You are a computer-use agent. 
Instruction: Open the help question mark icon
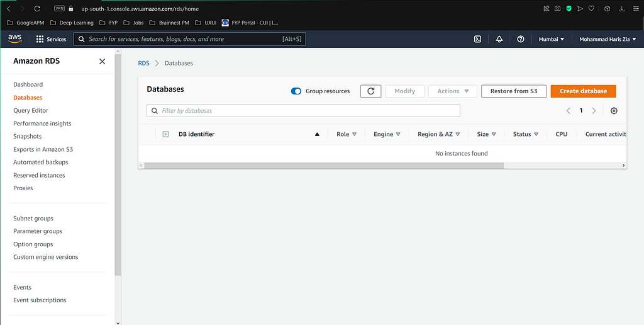pyautogui.click(x=520, y=39)
